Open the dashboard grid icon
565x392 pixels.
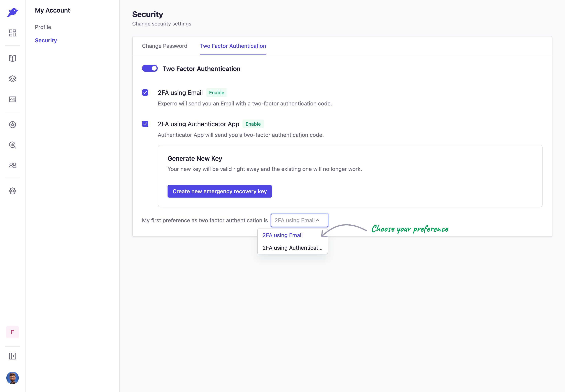13,33
